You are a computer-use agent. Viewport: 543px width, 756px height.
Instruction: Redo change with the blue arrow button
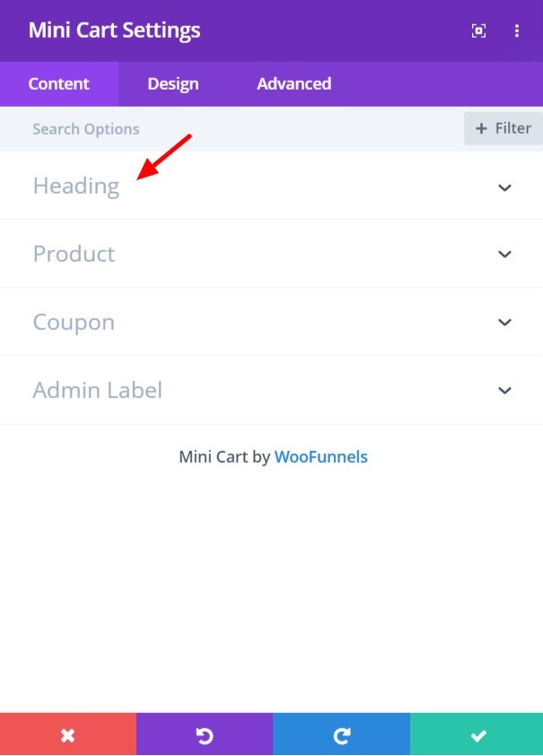(341, 734)
